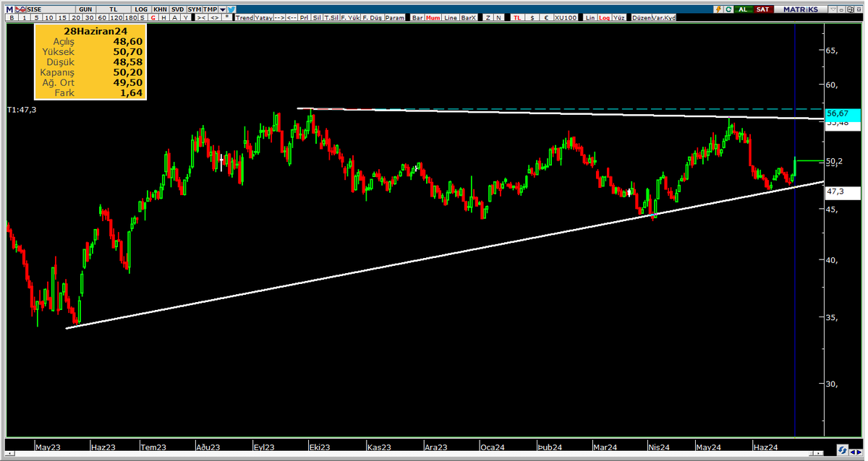Click the chart icon beside SISE symbol
Viewport: 868px width, 461px height.
[x=21, y=9]
